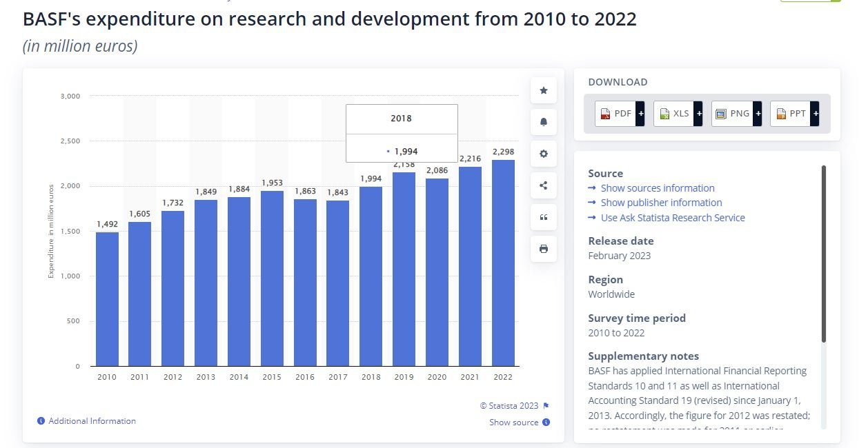Click the Additional Information info icon
868x448 pixels.
41,421
